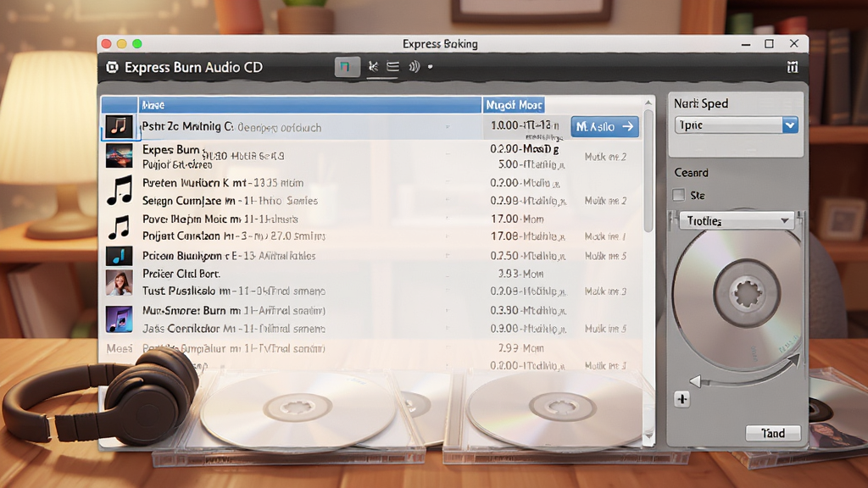Select the 'Pricem Blumhgem' track row
868x488 pixels.
229,256
